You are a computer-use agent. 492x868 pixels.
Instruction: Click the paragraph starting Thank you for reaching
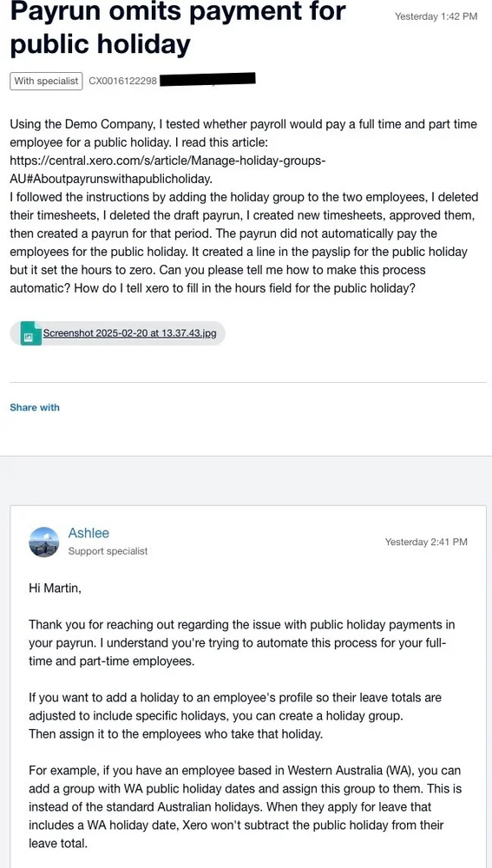[242, 643]
